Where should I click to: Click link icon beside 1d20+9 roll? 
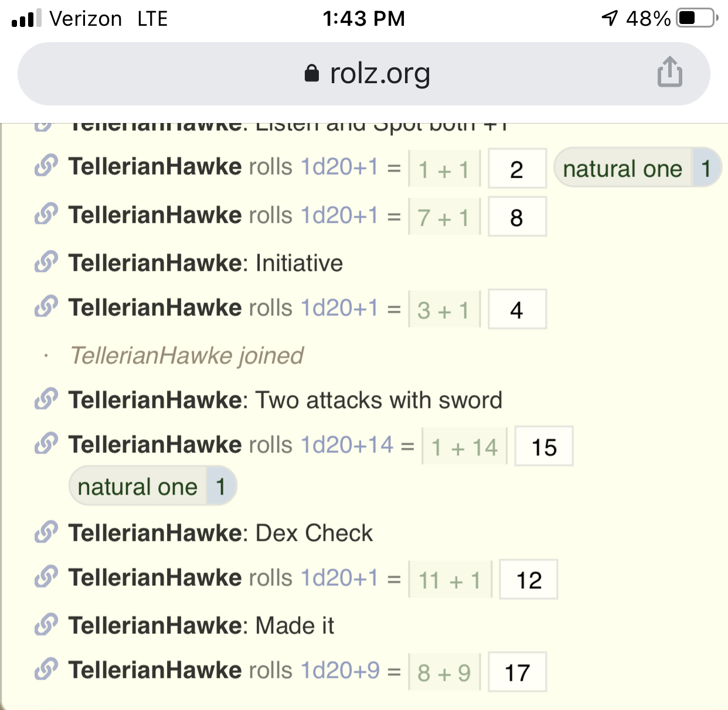(46, 670)
